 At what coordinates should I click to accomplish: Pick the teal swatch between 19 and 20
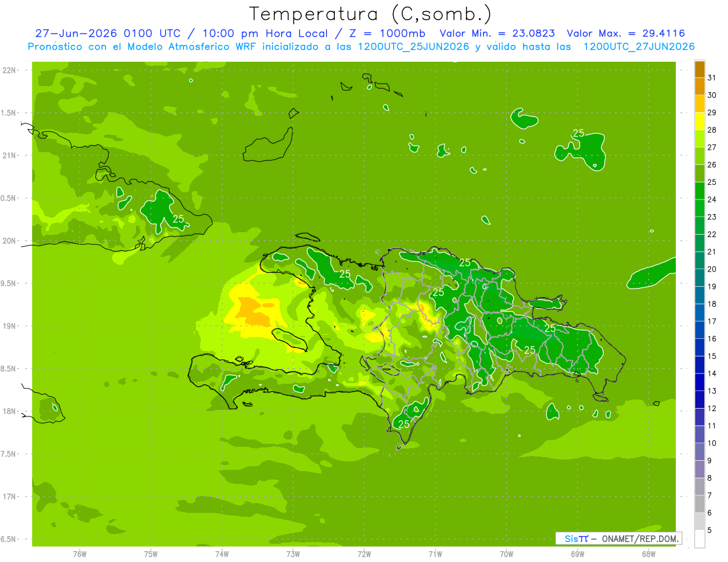pos(699,278)
